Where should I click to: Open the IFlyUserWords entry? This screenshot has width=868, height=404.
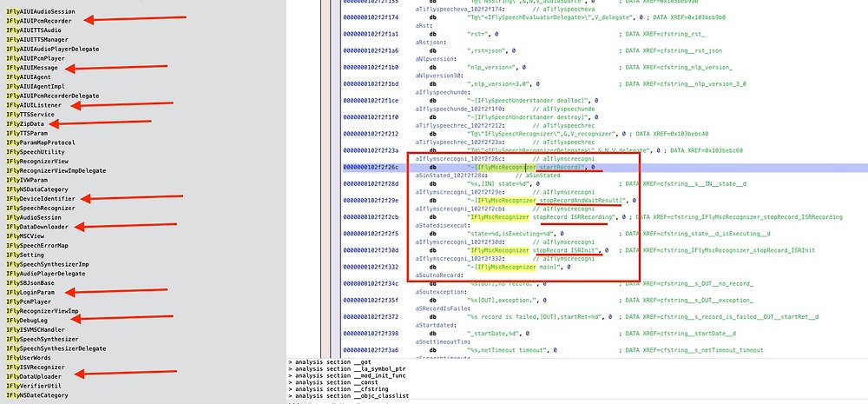click(29, 358)
